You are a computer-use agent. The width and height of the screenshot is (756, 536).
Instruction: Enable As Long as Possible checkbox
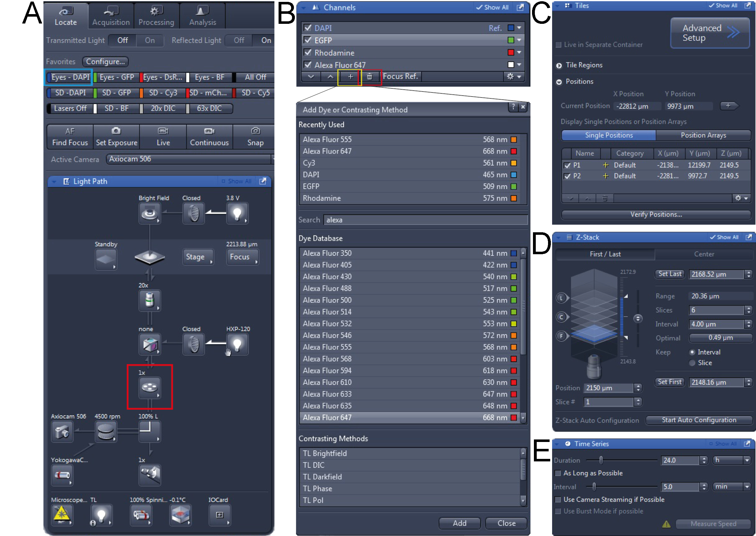(x=558, y=473)
